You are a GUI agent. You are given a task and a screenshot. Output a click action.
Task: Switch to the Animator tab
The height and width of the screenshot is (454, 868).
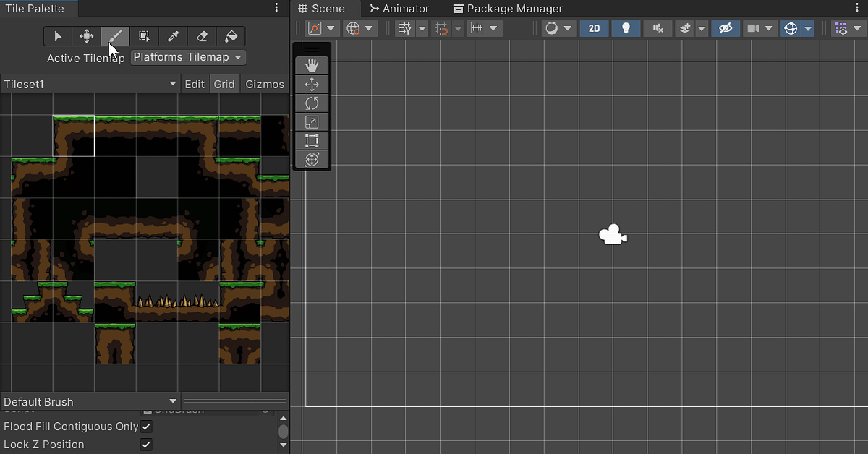point(399,9)
